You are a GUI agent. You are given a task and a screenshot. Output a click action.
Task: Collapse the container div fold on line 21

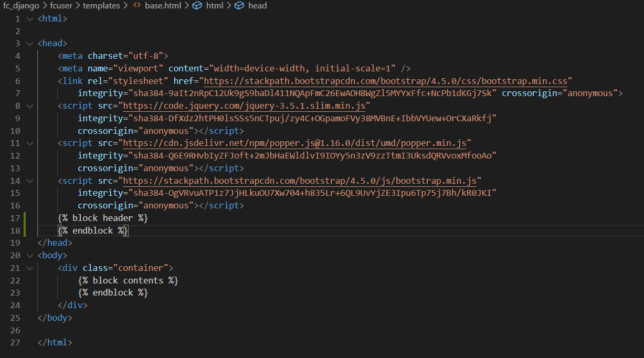pyautogui.click(x=29, y=268)
